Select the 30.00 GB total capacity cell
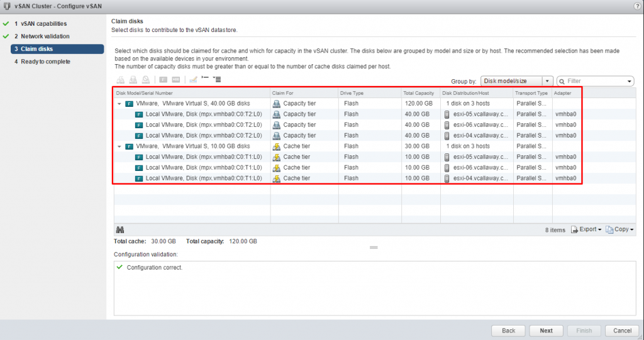 pyautogui.click(x=417, y=146)
